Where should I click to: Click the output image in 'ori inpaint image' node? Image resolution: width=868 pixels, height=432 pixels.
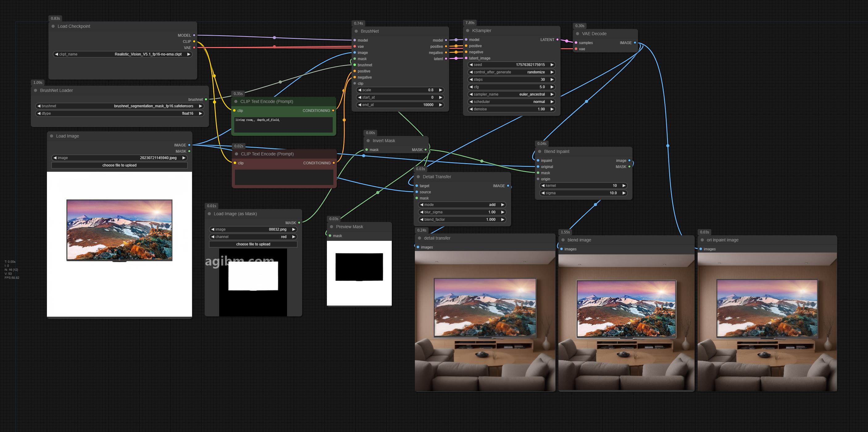click(767, 322)
